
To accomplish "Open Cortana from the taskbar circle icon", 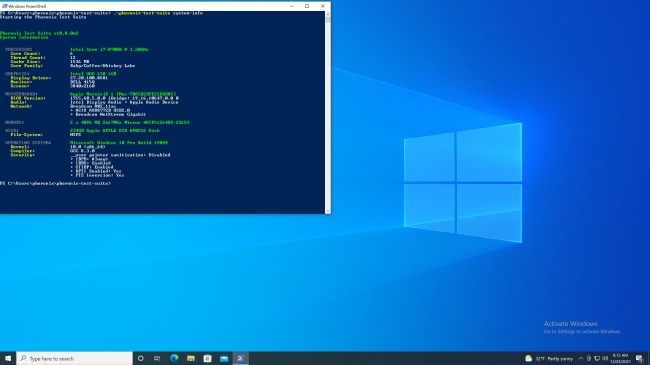I will pyautogui.click(x=141, y=358).
